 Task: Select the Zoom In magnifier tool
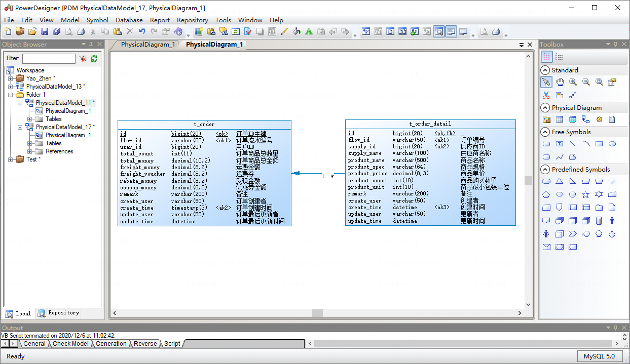(573, 82)
